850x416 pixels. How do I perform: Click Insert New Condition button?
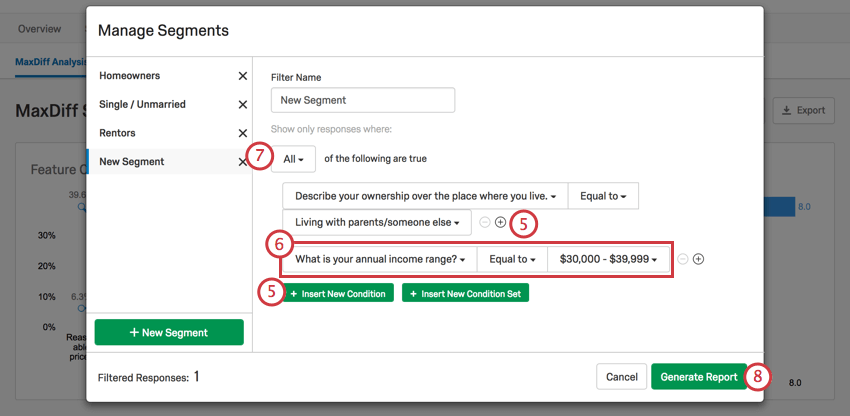click(x=337, y=294)
